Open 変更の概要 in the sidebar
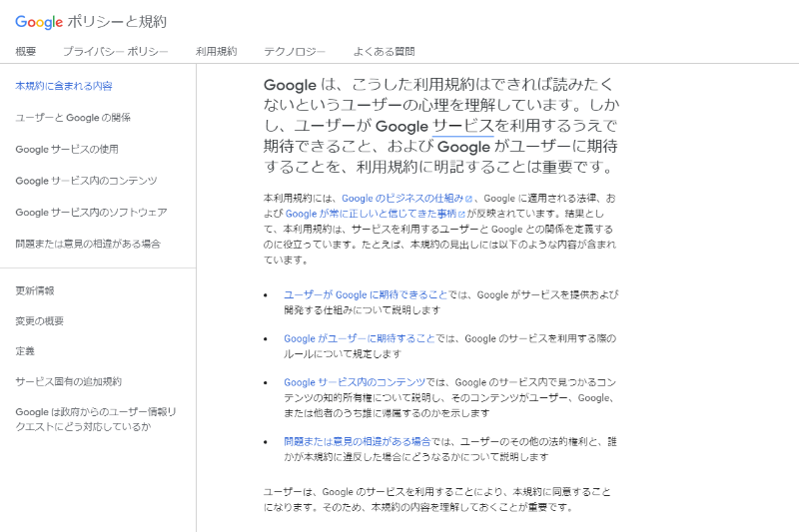Screen dimensions: 799x532 39,320
